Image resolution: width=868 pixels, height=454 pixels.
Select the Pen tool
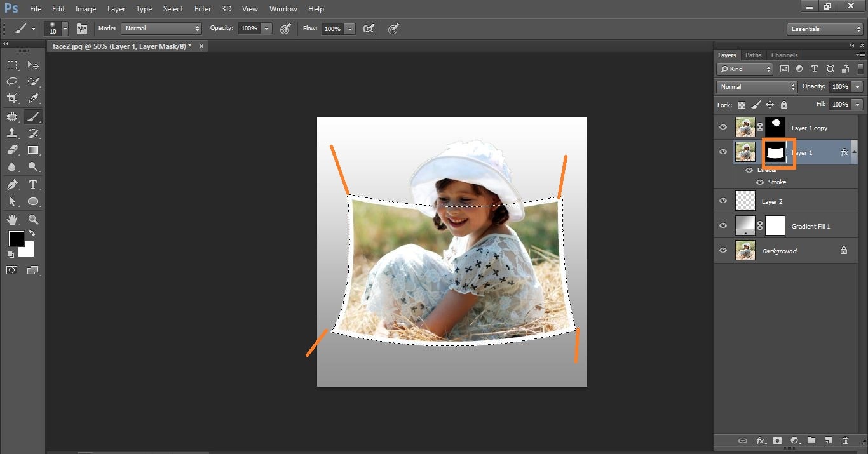pyautogui.click(x=12, y=185)
